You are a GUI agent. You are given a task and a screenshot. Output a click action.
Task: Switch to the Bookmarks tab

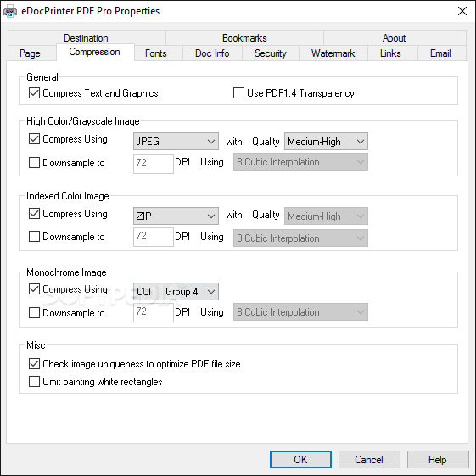pyautogui.click(x=244, y=38)
